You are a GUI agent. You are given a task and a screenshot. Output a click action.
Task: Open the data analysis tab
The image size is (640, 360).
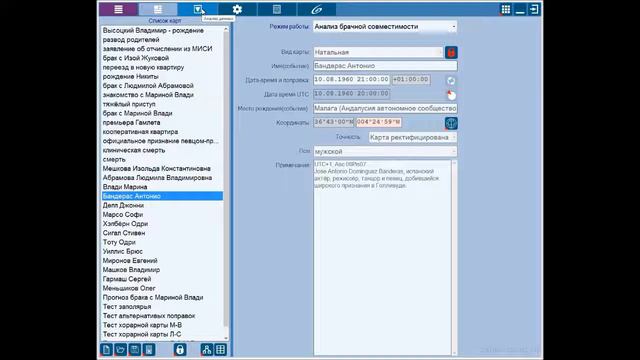(x=198, y=9)
